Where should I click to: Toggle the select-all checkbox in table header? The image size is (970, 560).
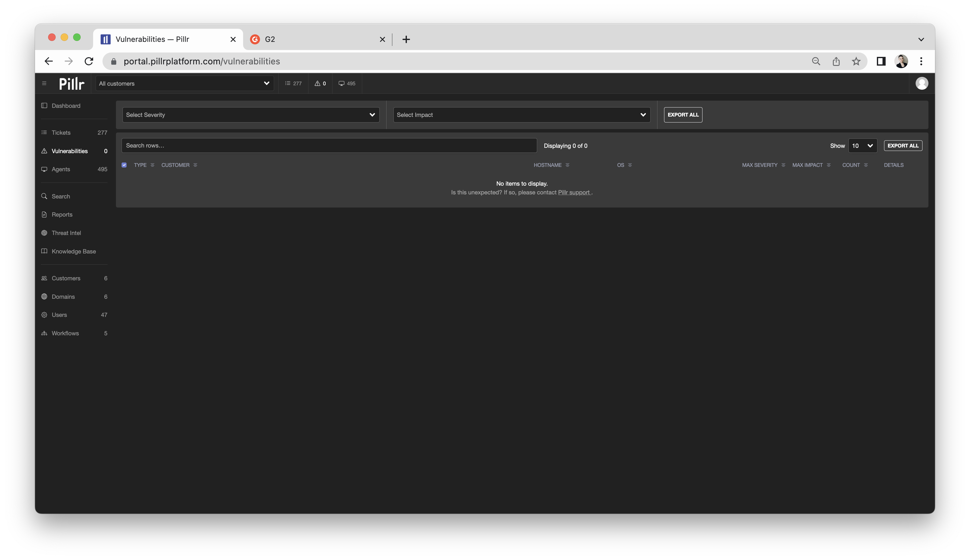pyautogui.click(x=124, y=165)
